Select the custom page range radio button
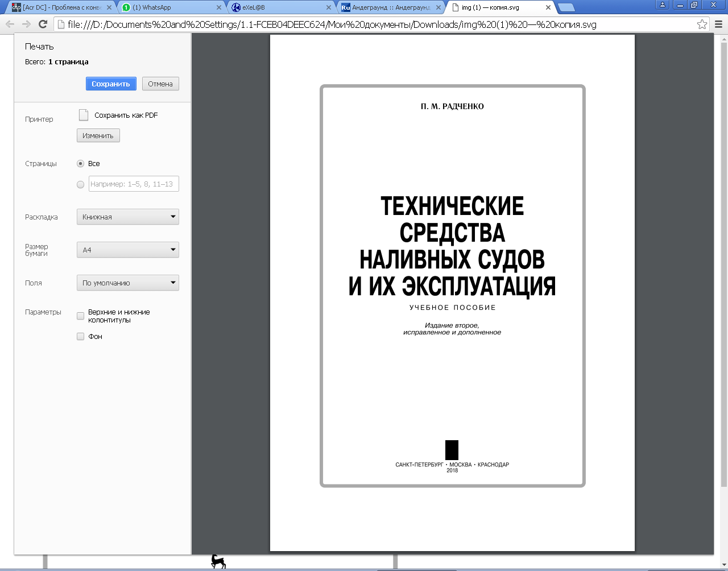The width and height of the screenshot is (728, 571). 80,184
